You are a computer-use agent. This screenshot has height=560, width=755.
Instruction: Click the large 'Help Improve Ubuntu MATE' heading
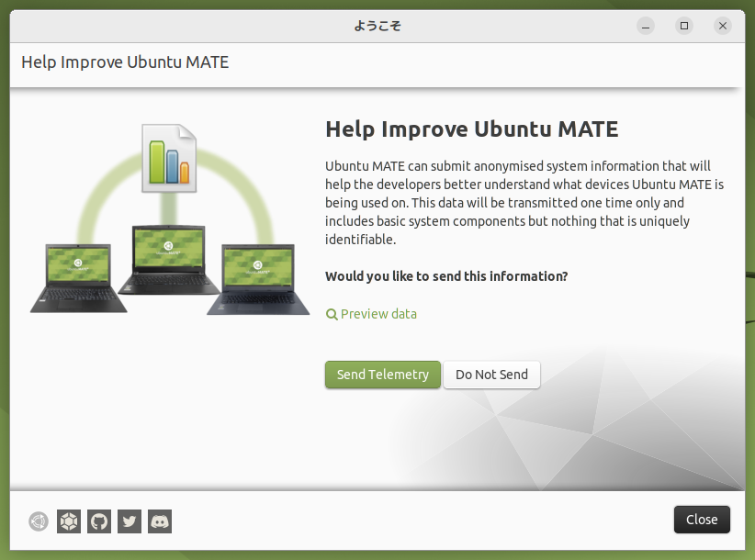472,129
